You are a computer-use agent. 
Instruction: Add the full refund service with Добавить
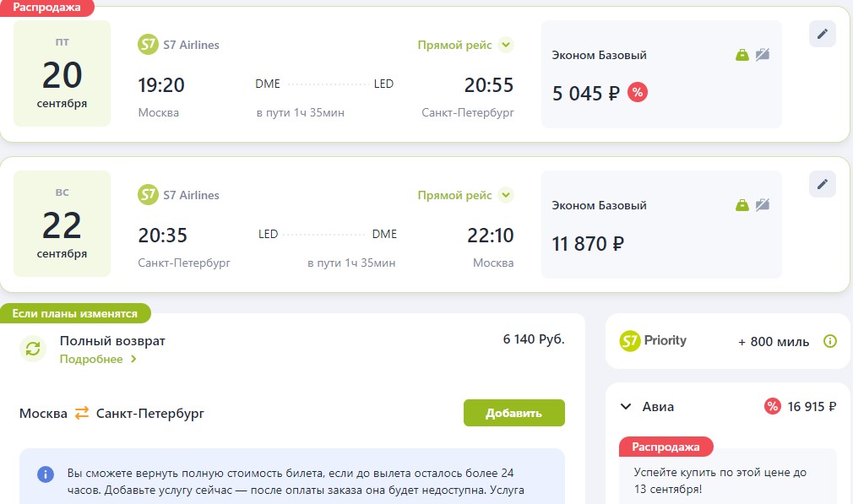click(514, 413)
